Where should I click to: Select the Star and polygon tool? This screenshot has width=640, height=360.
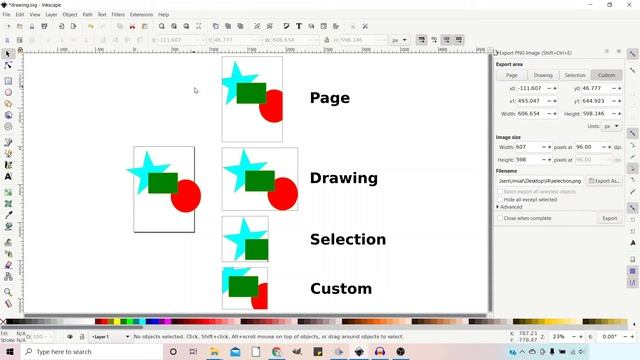[x=8, y=104]
